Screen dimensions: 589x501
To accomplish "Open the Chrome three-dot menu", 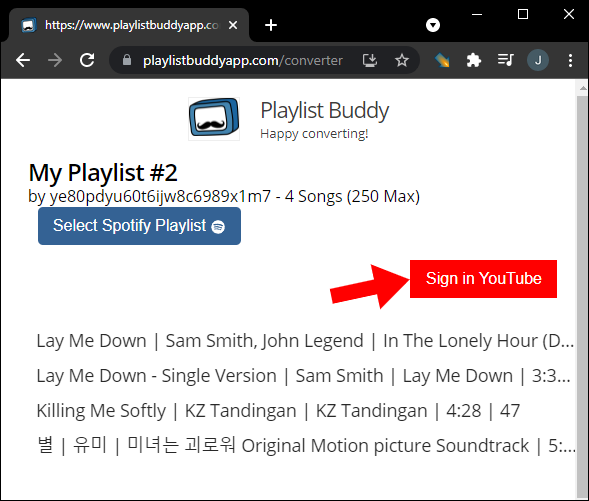I will (570, 60).
